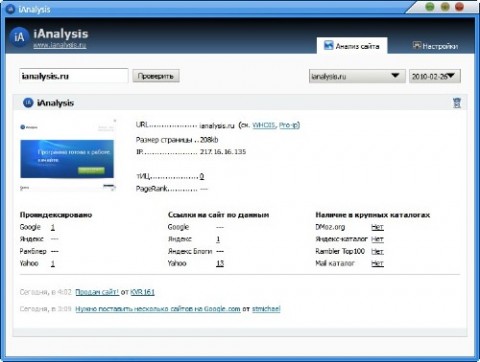Open the Продам сайт! link
The width and height of the screenshot is (480, 362).
[97, 292]
